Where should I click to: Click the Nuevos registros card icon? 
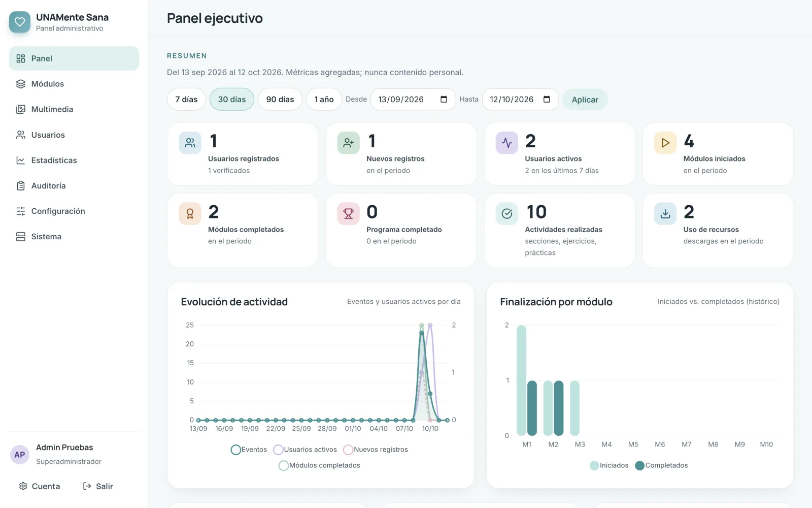pyautogui.click(x=348, y=143)
